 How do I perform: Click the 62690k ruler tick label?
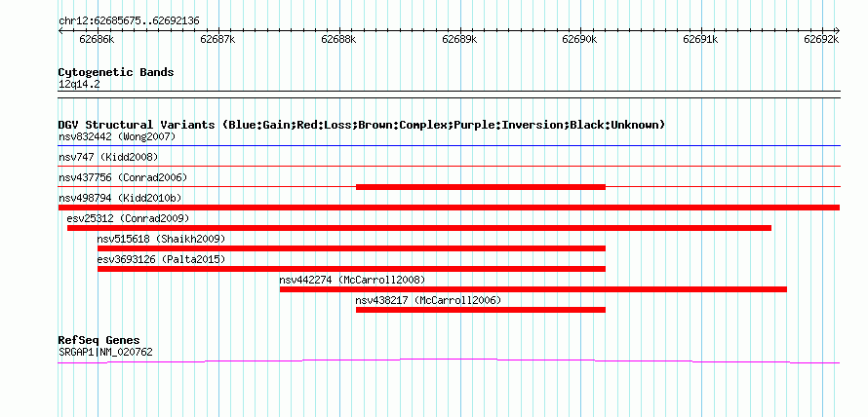579,39
